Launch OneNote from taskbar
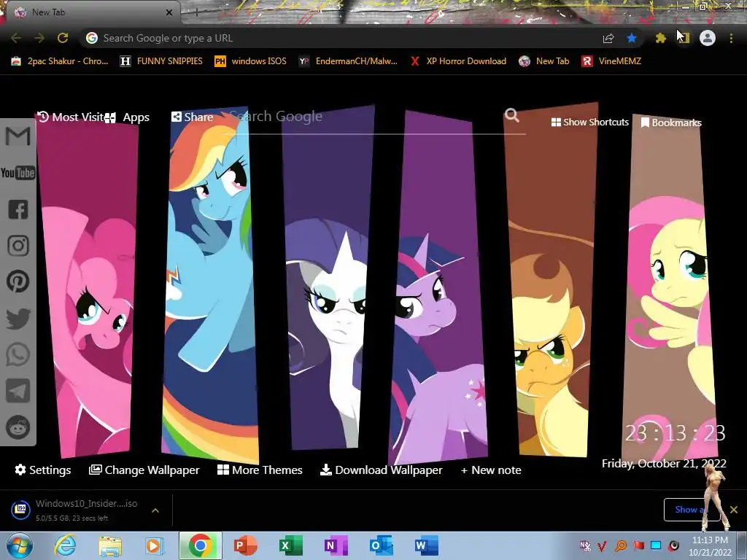The height and width of the screenshot is (560, 747). pyautogui.click(x=336, y=545)
